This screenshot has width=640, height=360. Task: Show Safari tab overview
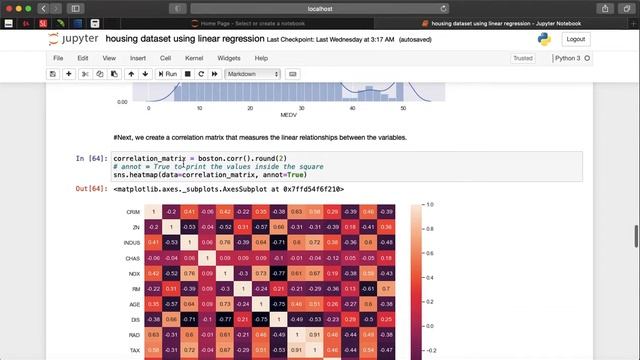(x=627, y=9)
